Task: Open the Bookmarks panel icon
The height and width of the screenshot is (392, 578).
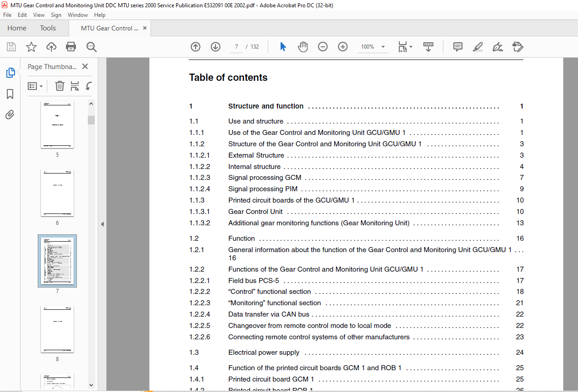Action: pos(10,94)
